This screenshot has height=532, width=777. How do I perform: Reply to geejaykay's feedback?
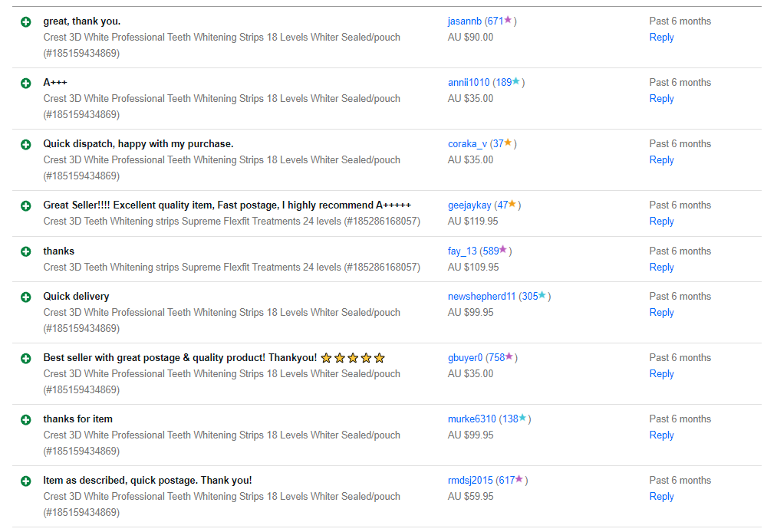point(661,222)
